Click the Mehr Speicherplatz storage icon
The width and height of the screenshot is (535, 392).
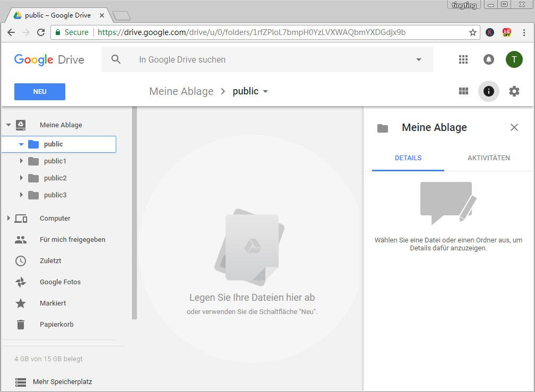pyautogui.click(x=21, y=382)
